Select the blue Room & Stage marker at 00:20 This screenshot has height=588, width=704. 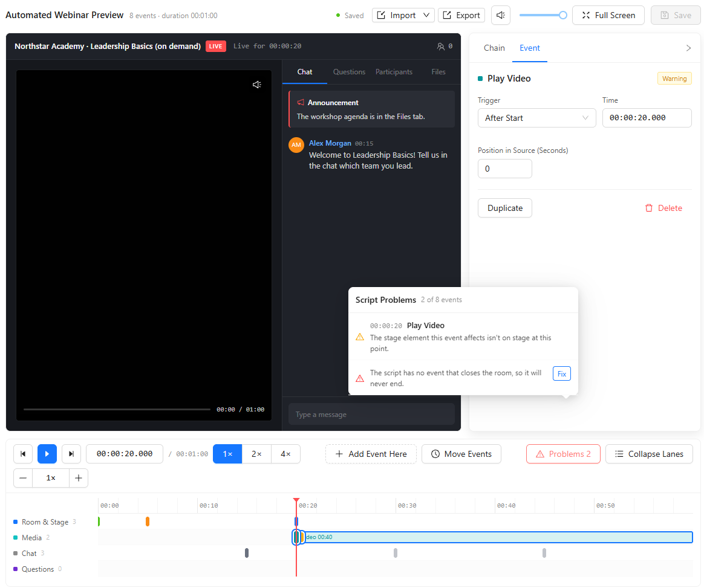(x=296, y=522)
